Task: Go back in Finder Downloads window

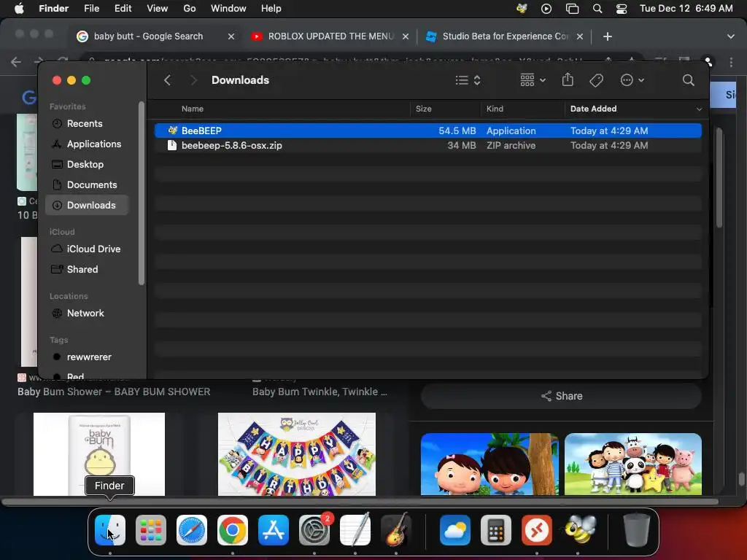Action: coord(167,80)
